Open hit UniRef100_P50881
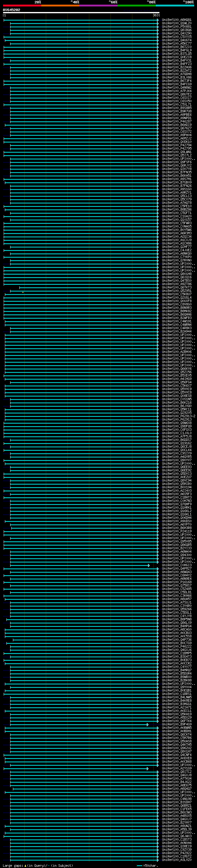The image size is (197, 868). tap(176, 26)
